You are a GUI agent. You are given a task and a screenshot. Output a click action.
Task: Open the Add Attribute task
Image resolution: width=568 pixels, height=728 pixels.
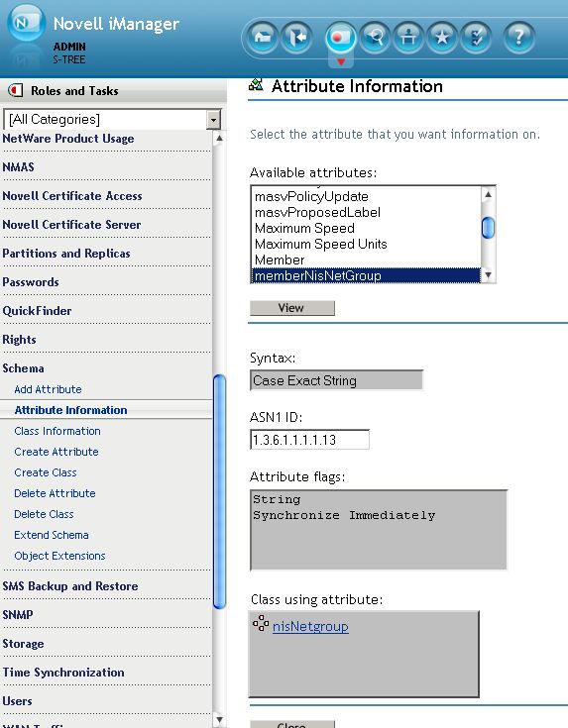coord(48,389)
